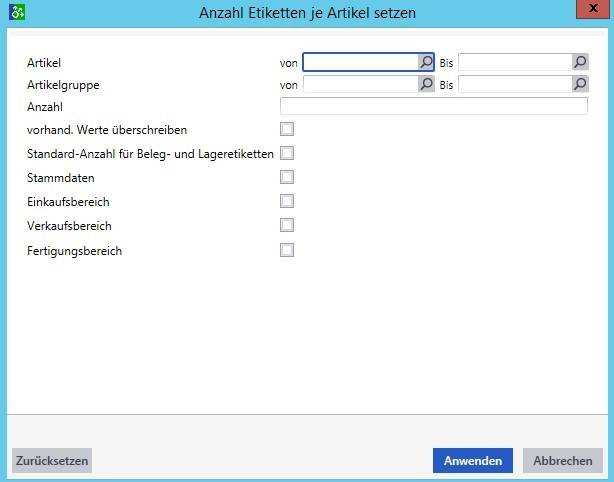Focus the Artikel 'von' input field
Viewport: 614px width, 482px height.
point(360,62)
